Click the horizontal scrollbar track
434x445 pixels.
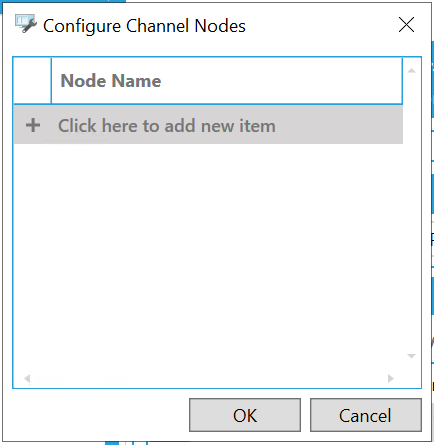click(209, 378)
